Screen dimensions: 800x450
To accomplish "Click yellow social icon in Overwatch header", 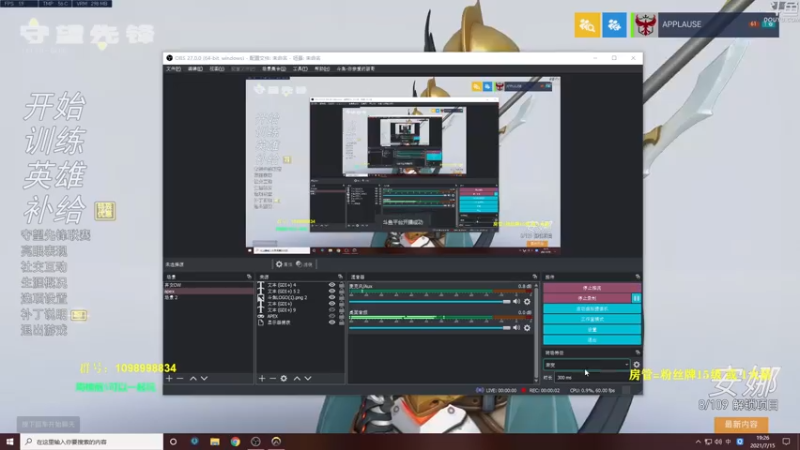I will tap(587, 24).
